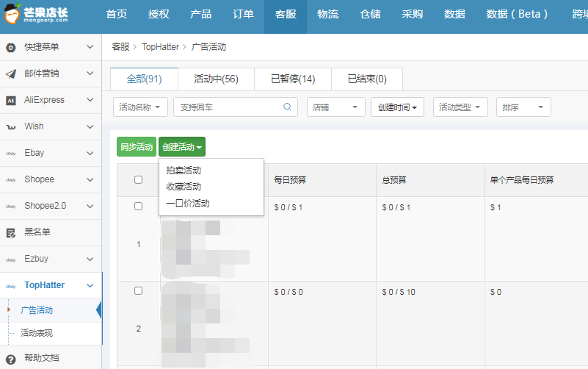588x369 pixels.
Task: Open the 物流 top menu
Action: 327,14
